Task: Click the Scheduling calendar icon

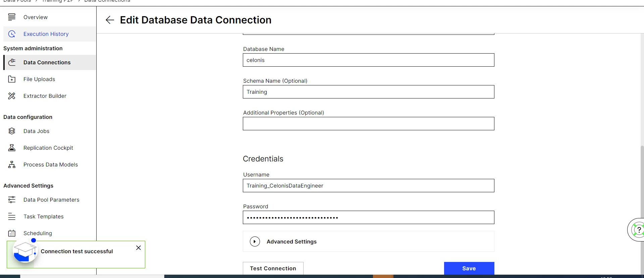Action: point(12,233)
